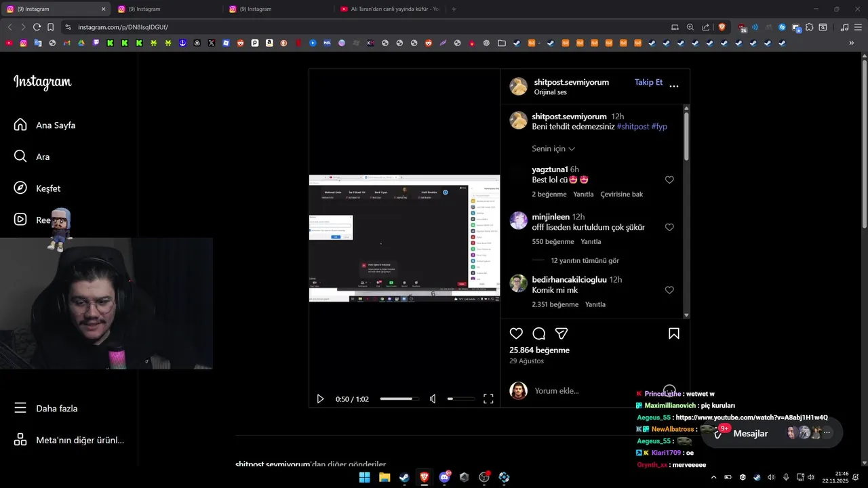This screenshot has width=868, height=488.
Task: Open minjinleen's profile avatar
Action: click(519, 220)
